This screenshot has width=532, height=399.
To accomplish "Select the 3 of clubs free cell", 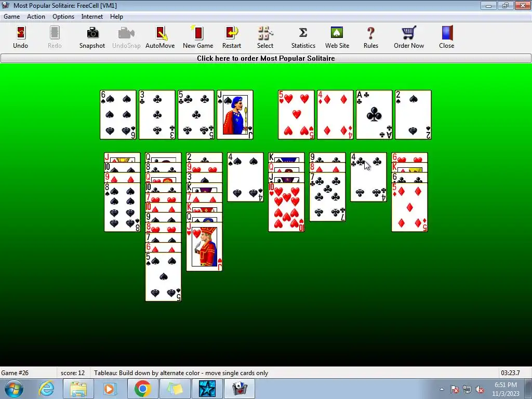I will point(157,115).
